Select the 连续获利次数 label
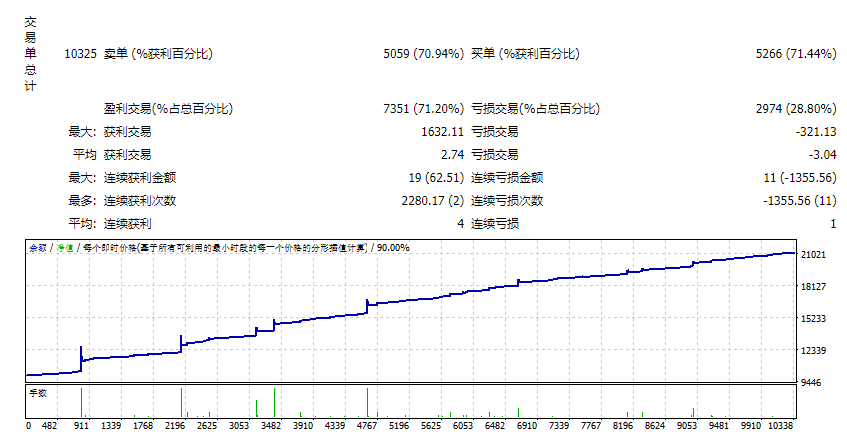 (140, 201)
